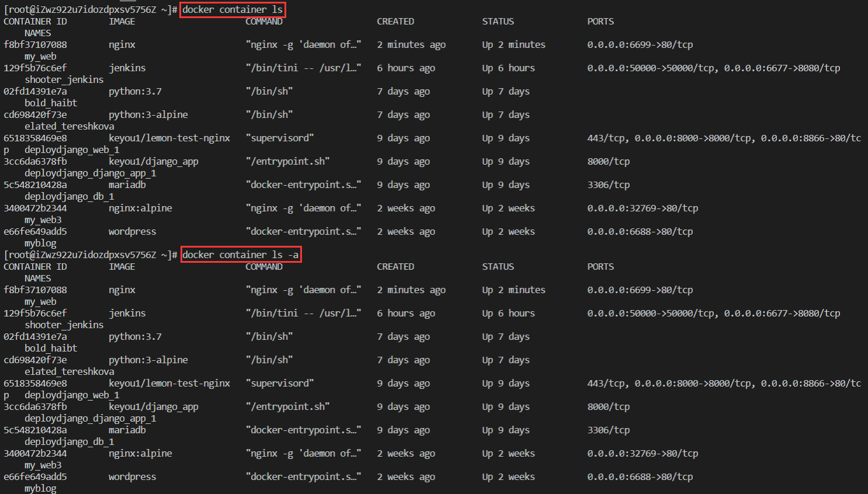
Task: Select keyou1/lemon-test-nginx in the second listing
Action: point(169,384)
